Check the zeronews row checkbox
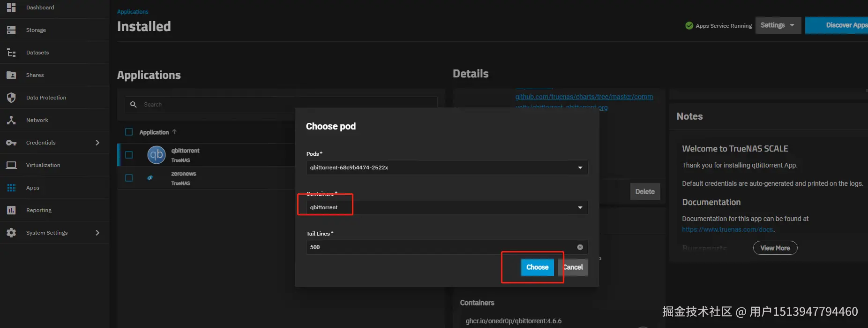The image size is (868, 328). 129,178
